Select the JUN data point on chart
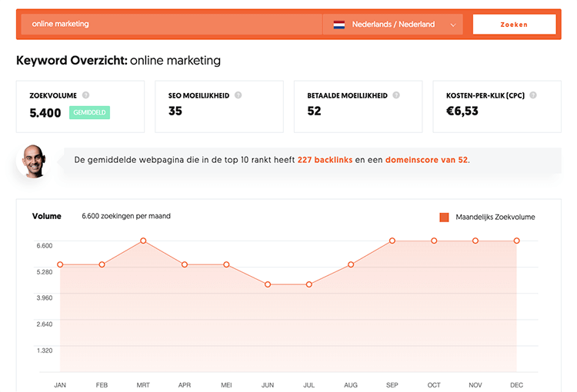The width and height of the screenshot is (577, 392). point(268,284)
